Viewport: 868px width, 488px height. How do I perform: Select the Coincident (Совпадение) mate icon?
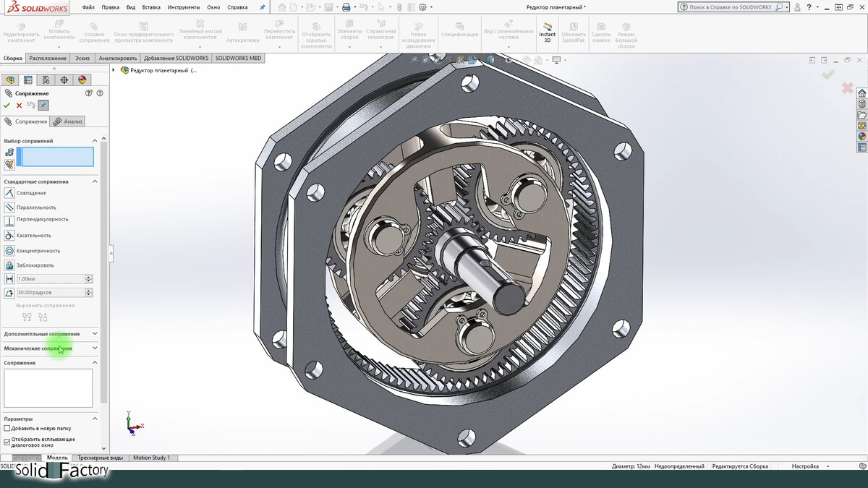tap(9, 193)
